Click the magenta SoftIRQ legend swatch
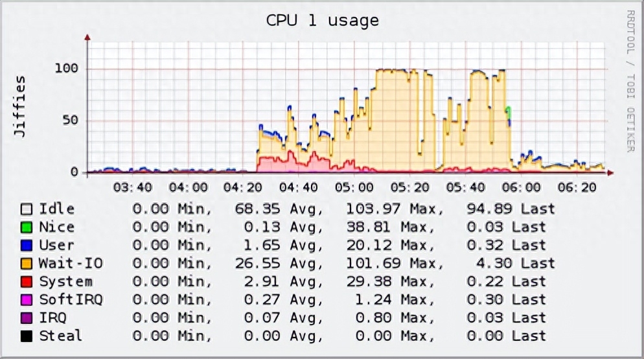This screenshot has height=359, width=644. [x=27, y=300]
